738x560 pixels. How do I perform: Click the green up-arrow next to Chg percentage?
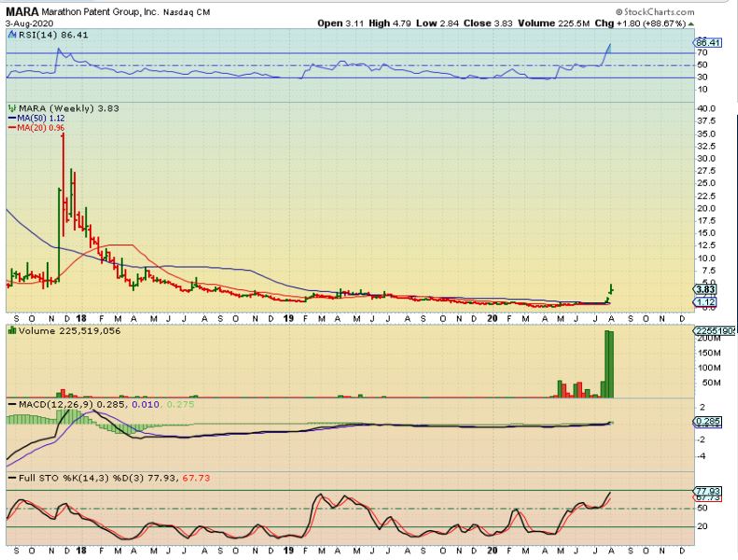tap(691, 23)
